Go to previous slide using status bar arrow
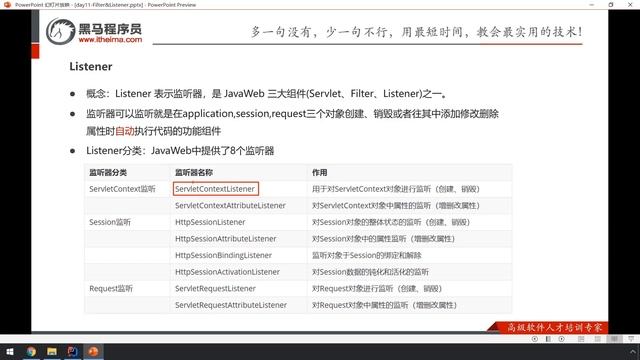This screenshot has height=360, width=640. point(535,339)
